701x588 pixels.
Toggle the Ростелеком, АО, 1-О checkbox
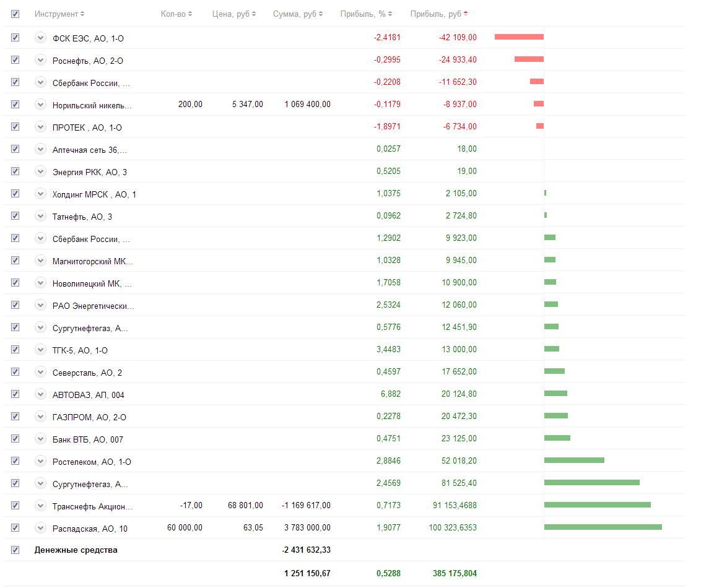[15, 461]
